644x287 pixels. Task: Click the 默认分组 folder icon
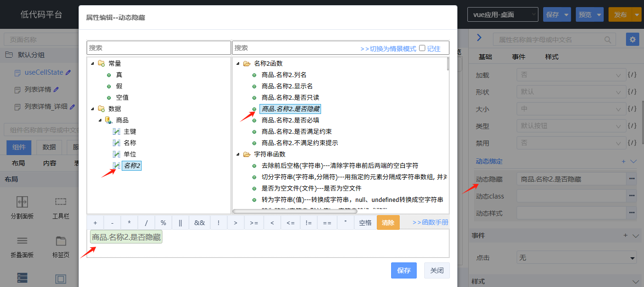tap(9, 55)
